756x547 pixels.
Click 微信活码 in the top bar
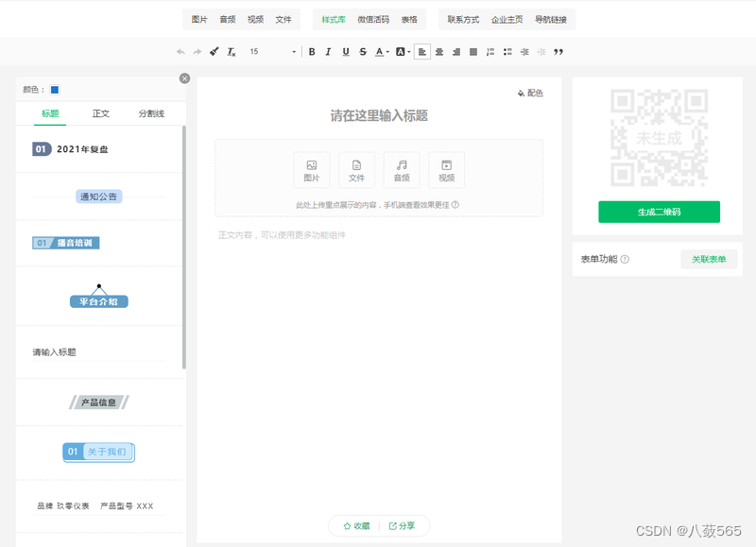(x=373, y=19)
